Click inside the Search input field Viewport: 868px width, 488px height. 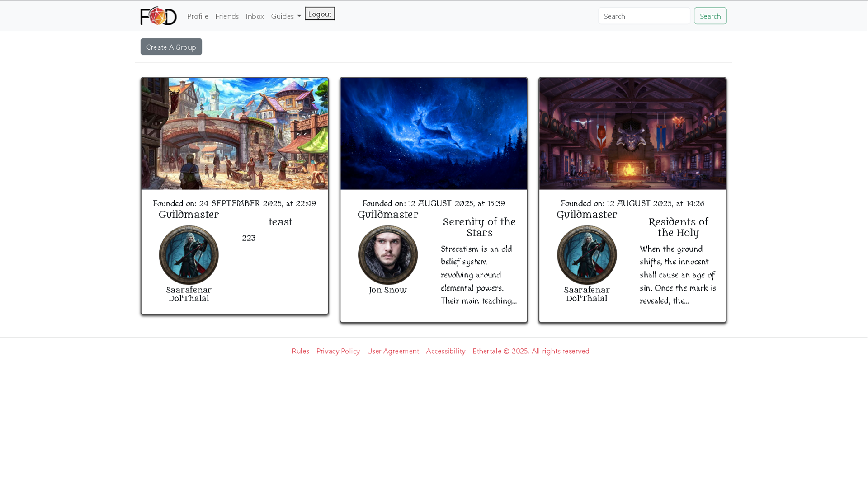[644, 16]
